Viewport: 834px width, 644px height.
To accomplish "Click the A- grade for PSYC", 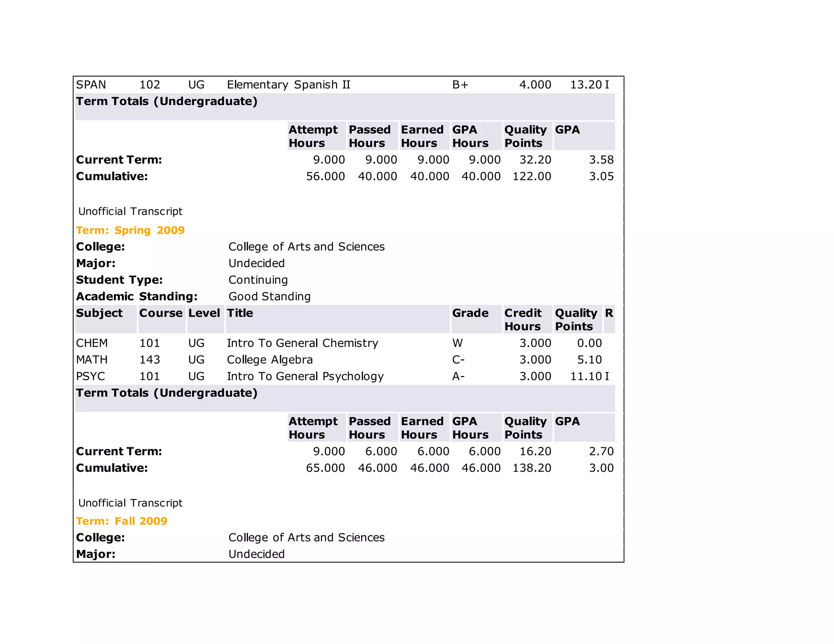I will (x=459, y=377).
